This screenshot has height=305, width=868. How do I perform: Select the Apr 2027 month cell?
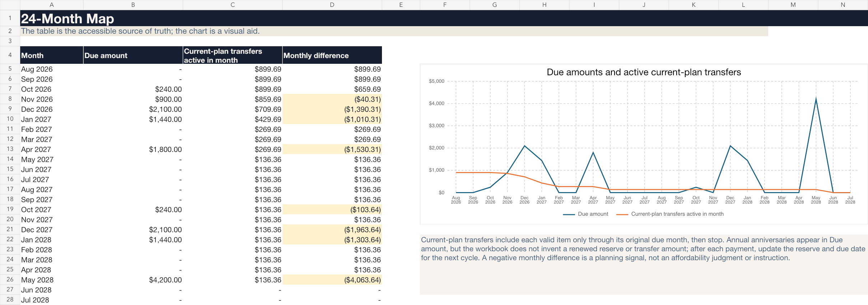(52, 149)
